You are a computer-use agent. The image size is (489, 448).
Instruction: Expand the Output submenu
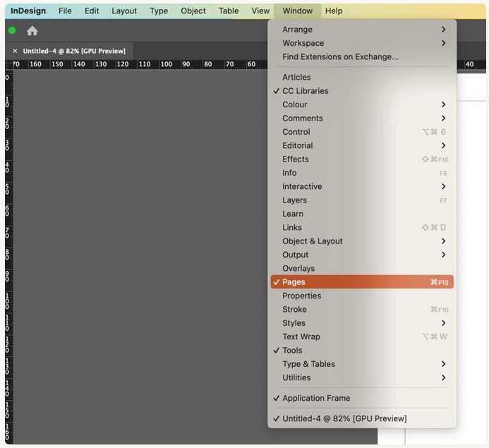pyautogui.click(x=362, y=255)
